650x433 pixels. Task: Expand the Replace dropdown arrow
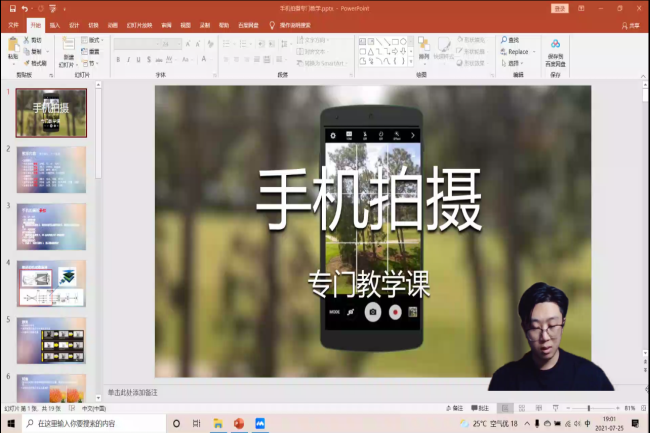tap(532, 52)
